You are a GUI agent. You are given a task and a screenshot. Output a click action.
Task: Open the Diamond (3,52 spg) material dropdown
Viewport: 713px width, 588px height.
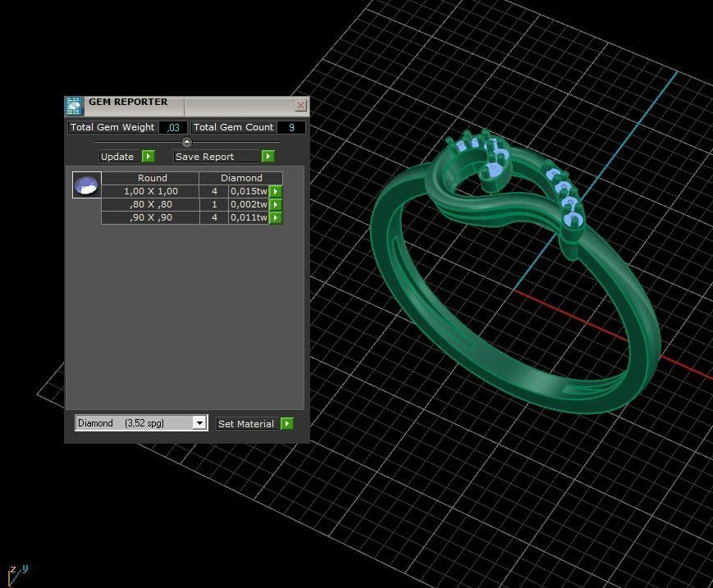199,423
